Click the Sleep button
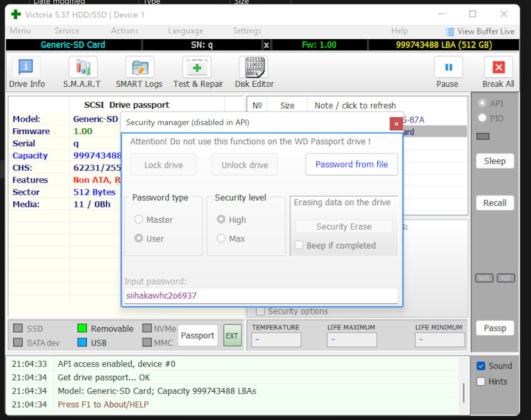Viewport: 531px width, 420px height. 494,161
